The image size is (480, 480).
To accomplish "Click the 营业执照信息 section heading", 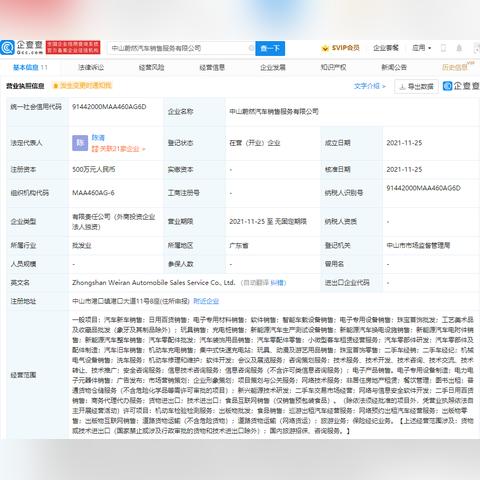I will coord(25,86).
